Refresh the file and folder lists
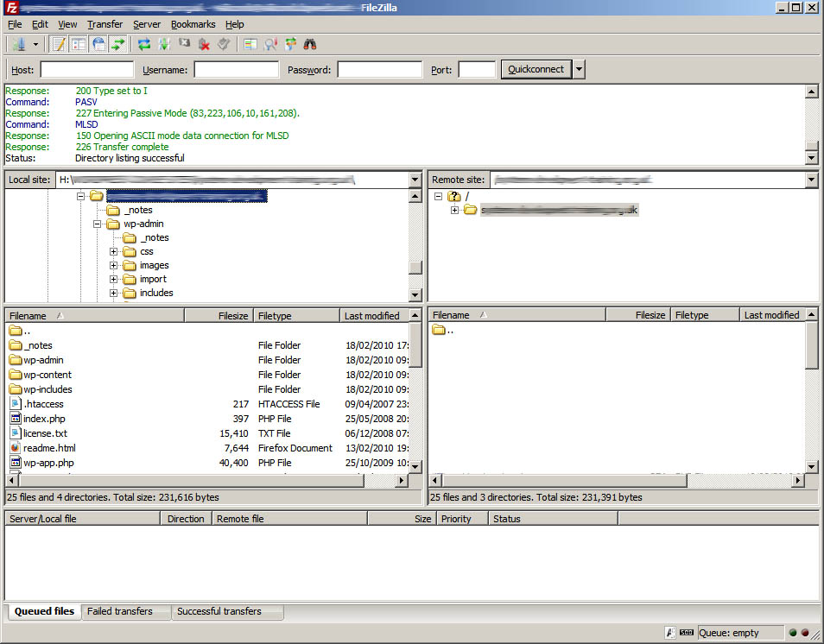This screenshot has width=824, height=644. click(144, 45)
